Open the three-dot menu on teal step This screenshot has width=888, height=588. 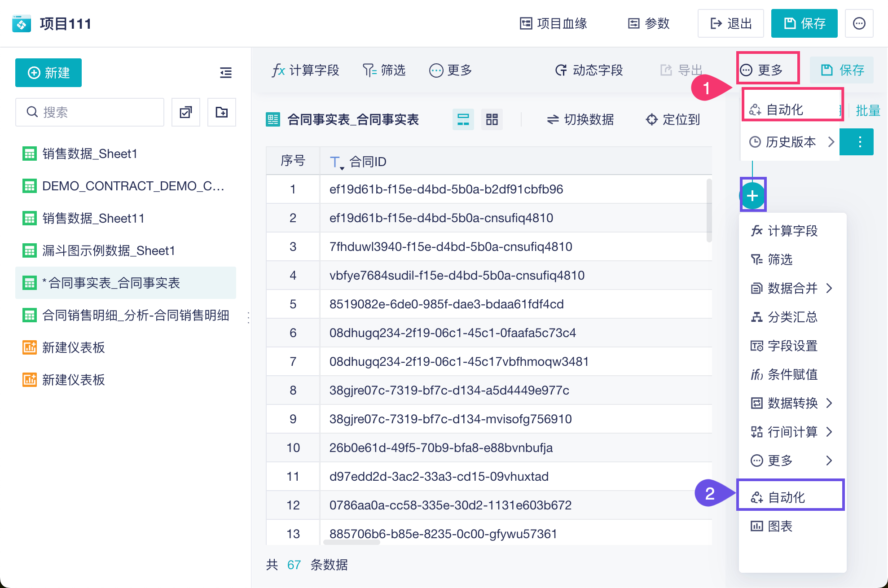coord(860,142)
